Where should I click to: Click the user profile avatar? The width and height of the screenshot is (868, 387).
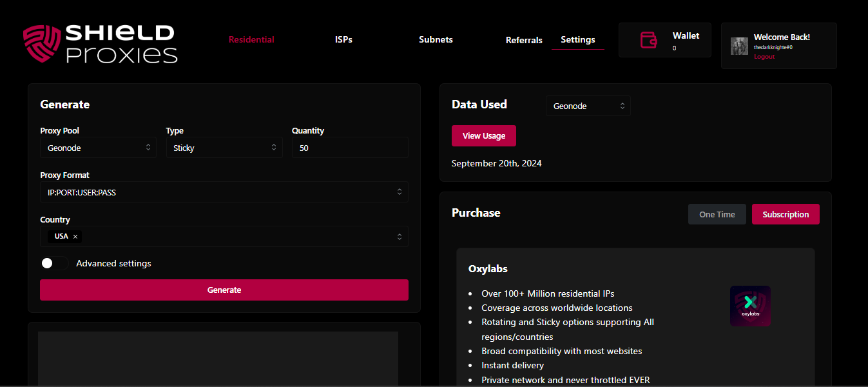tap(739, 46)
